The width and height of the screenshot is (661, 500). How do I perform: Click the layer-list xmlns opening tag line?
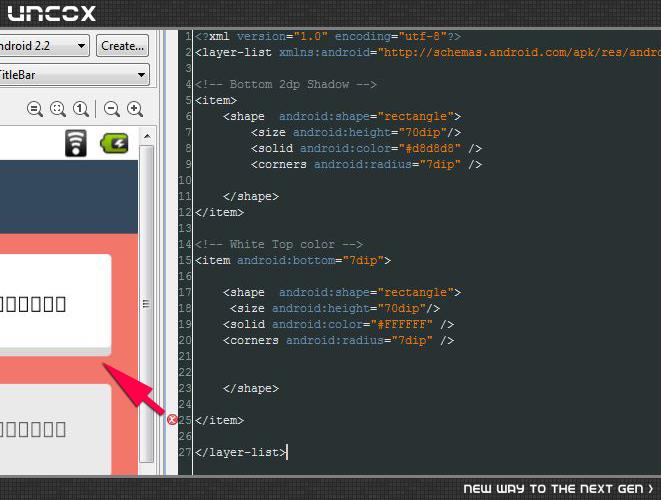pyautogui.click(x=428, y=52)
